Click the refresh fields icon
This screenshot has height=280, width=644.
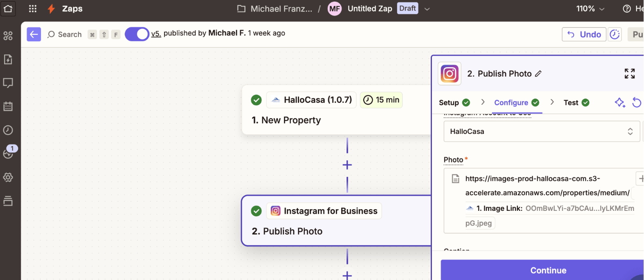coord(637,102)
